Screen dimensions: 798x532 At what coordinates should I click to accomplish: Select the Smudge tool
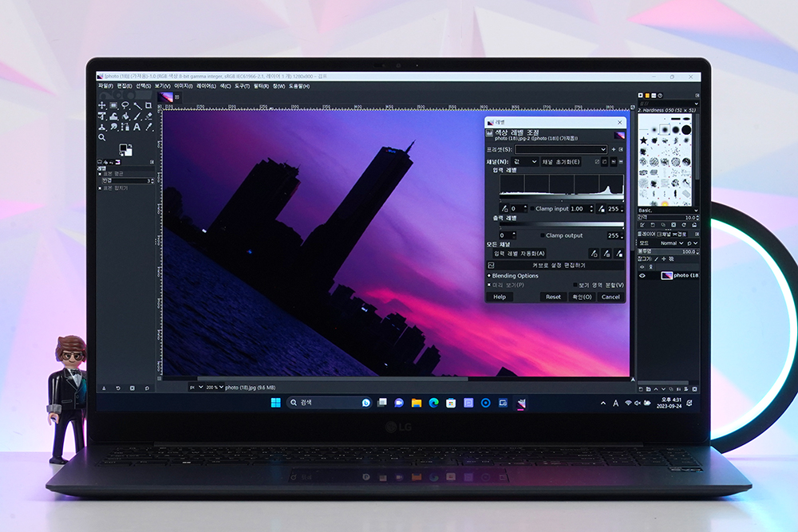[x=113, y=127]
